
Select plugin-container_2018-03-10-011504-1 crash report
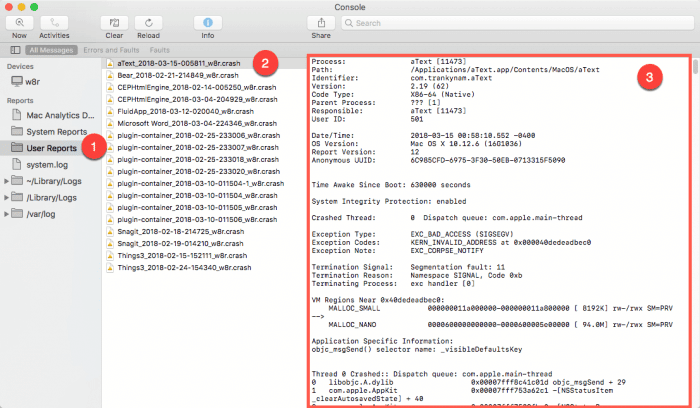pos(200,183)
